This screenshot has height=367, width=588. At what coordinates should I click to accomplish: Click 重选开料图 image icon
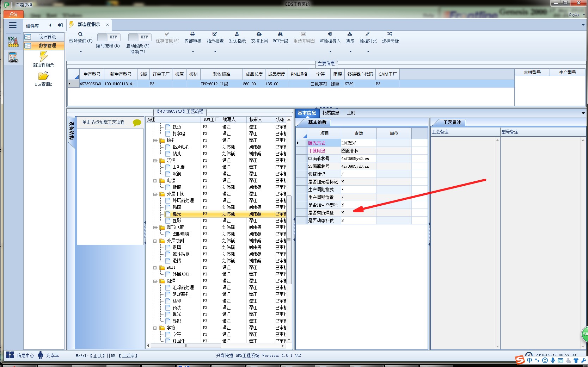click(304, 34)
